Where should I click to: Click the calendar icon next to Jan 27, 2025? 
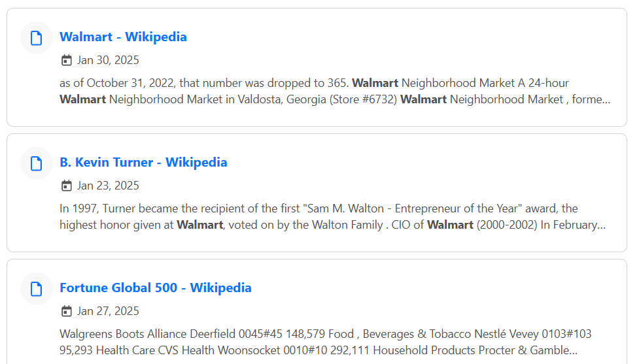[67, 311]
